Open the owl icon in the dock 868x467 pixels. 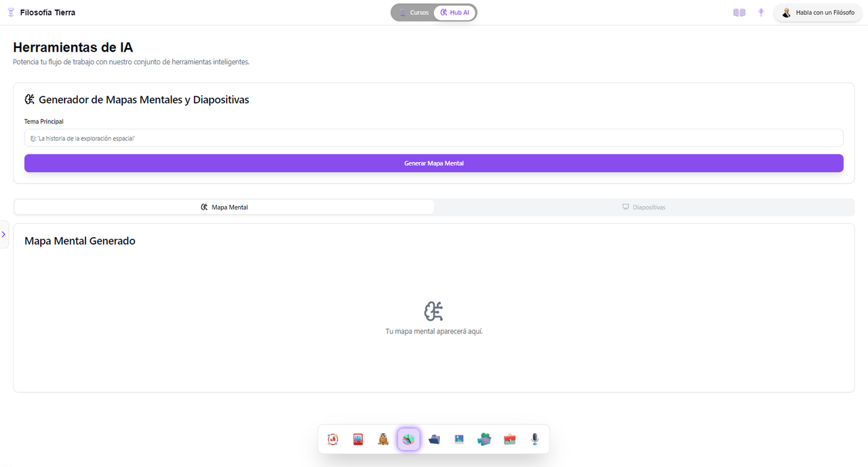point(383,439)
